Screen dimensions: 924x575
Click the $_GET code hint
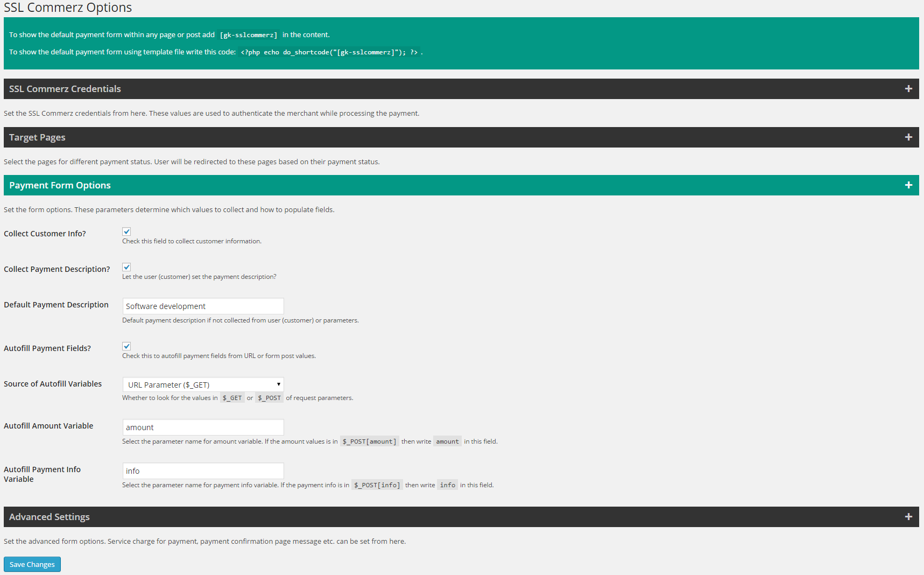click(232, 398)
